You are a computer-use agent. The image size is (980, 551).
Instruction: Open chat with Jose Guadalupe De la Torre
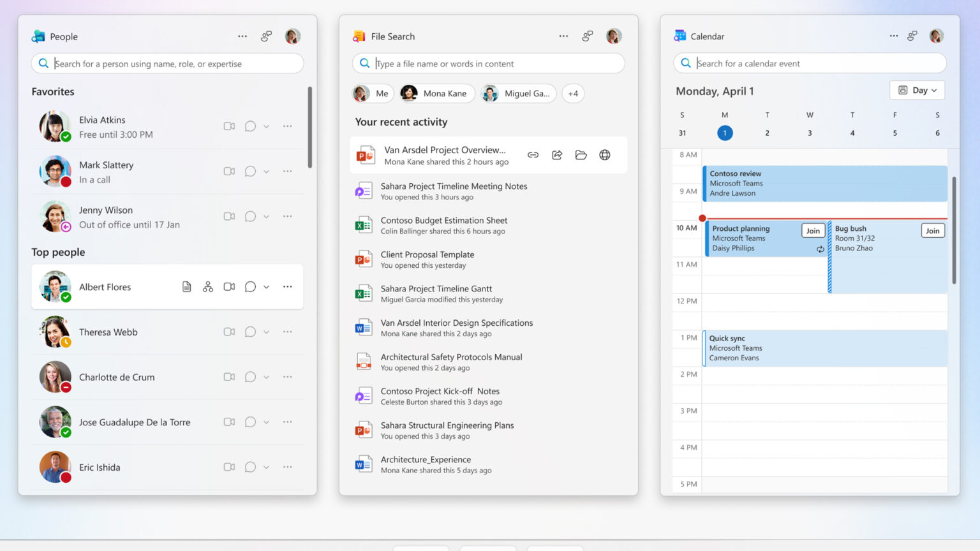tap(250, 422)
